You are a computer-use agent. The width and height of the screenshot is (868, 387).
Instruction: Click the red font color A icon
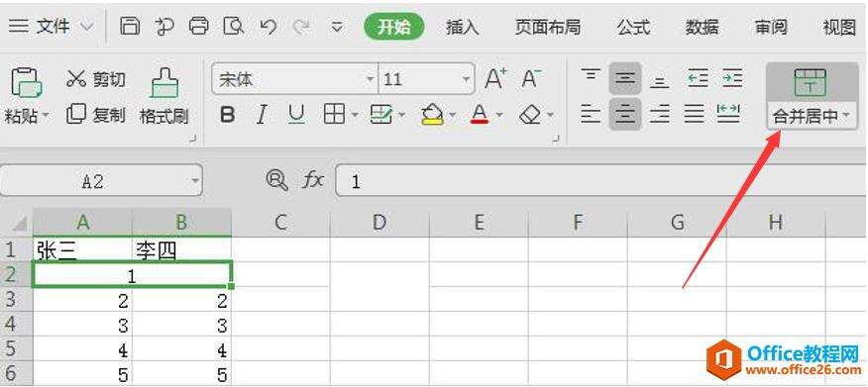point(480,115)
